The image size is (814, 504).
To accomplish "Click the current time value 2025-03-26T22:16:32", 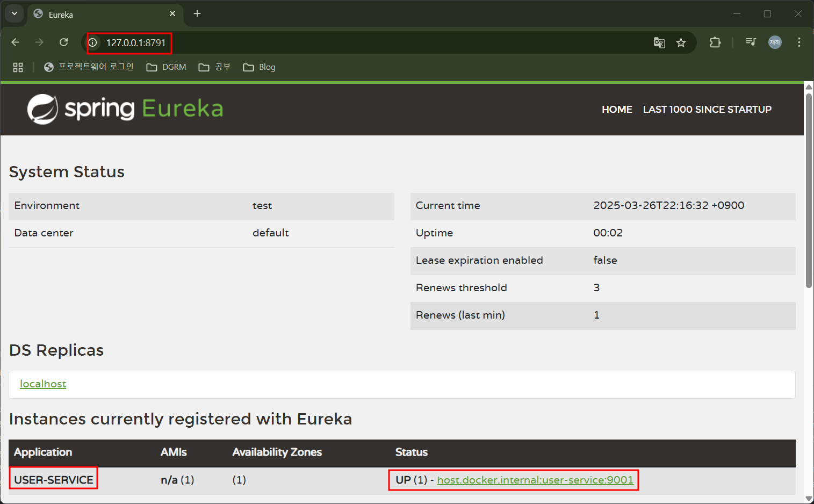I will click(x=669, y=206).
